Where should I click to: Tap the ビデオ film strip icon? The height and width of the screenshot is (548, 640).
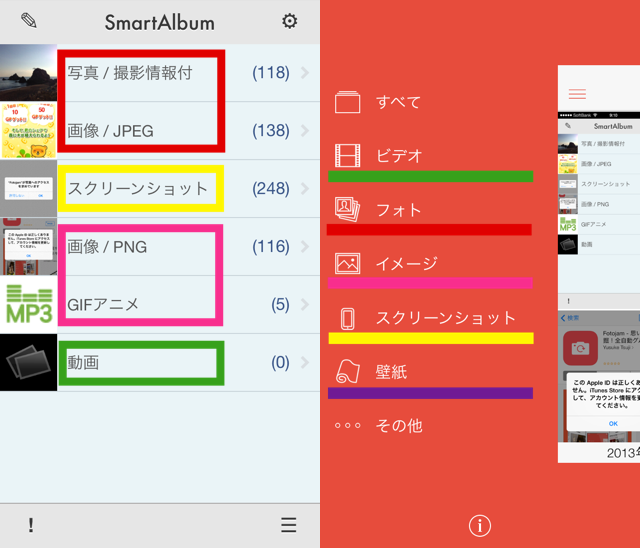pyautogui.click(x=347, y=156)
